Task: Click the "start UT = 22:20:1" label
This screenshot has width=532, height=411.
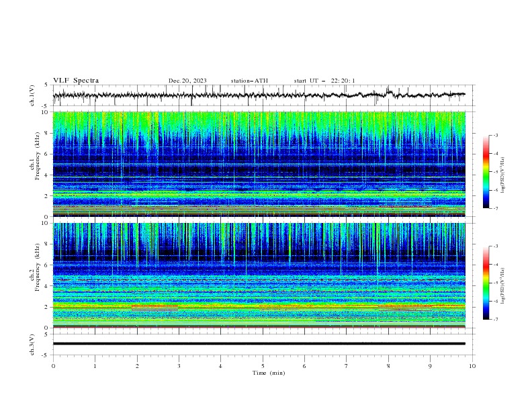Action: 324,81
